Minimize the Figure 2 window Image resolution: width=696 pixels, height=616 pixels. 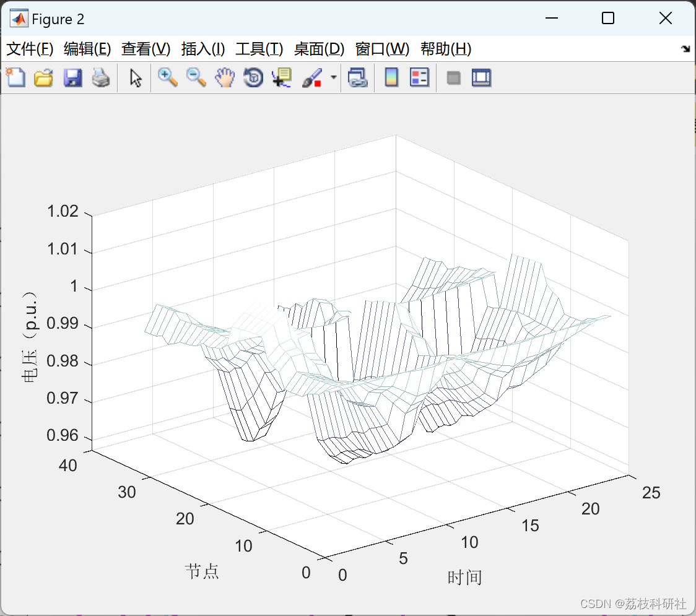pos(552,18)
